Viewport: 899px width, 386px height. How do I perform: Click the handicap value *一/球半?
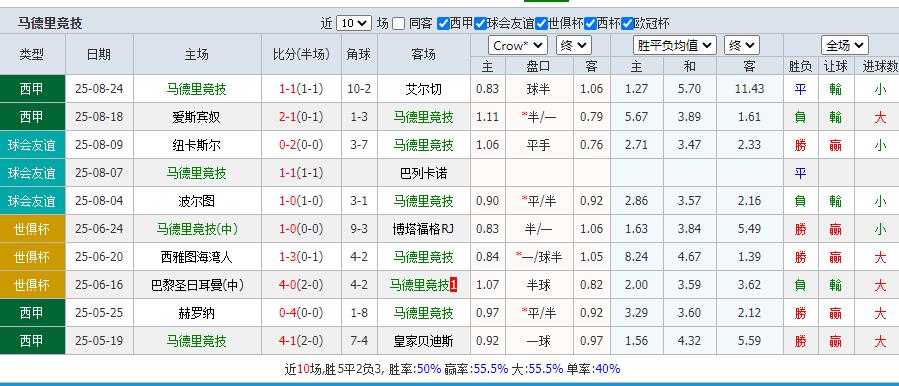coord(538,257)
